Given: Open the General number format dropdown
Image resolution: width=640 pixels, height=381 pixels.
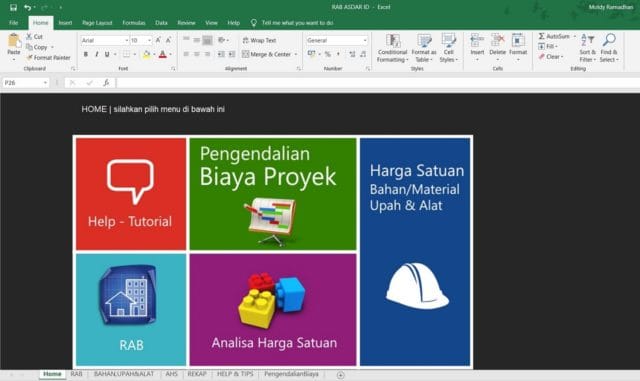Looking at the screenshot, I should tap(364, 40).
